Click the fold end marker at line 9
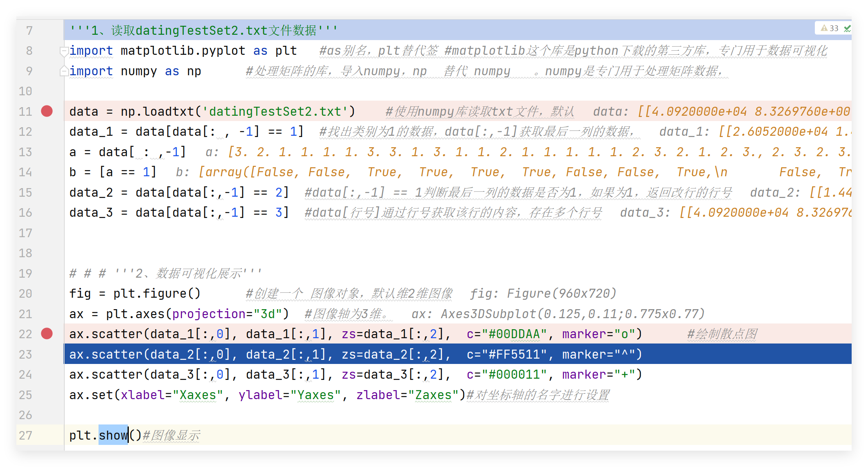The width and height of the screenshot is (868, 467). (64, 71)
